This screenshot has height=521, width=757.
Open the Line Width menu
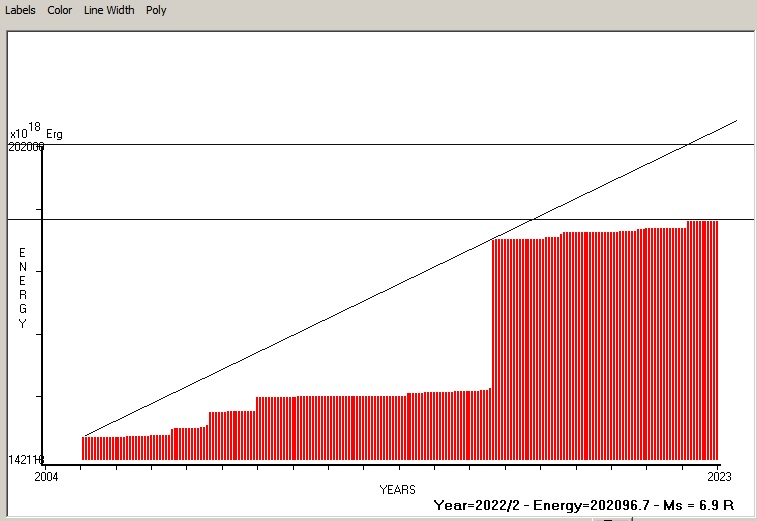coord(109,10)
